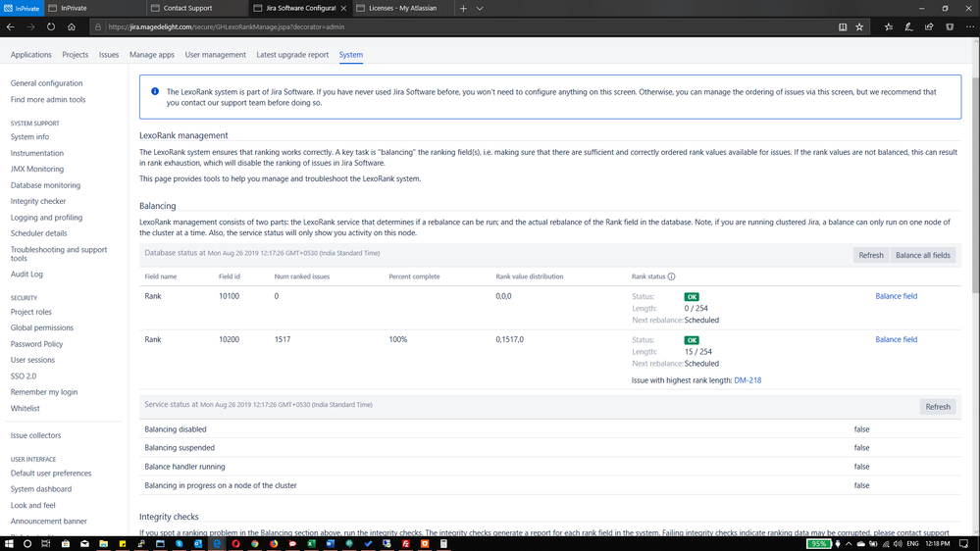The width and height of the screenshot is (980, 551).
Task: Open User management menu
Action: (215, 54)
